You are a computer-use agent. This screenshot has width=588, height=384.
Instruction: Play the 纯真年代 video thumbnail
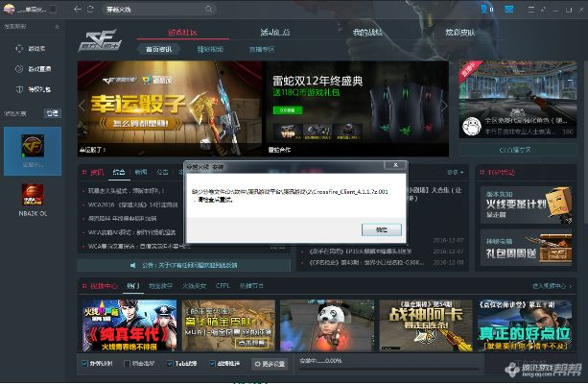pyautogui.click(x=129, y=325)
